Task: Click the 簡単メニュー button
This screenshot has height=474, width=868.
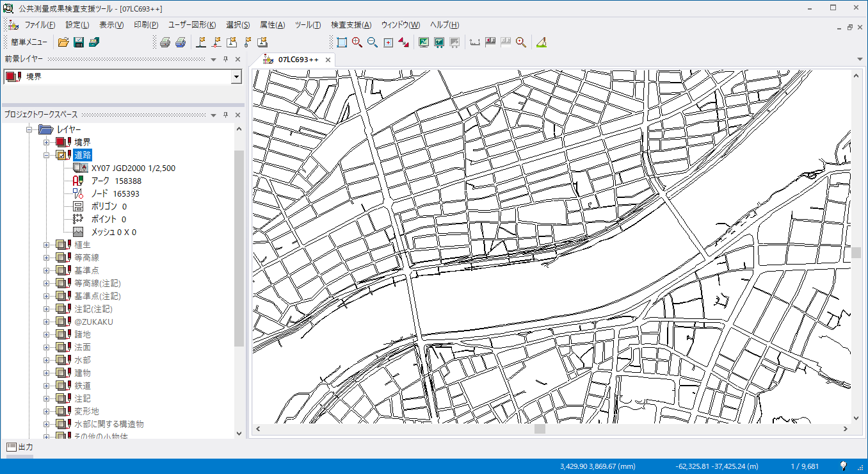Action: 29,42
